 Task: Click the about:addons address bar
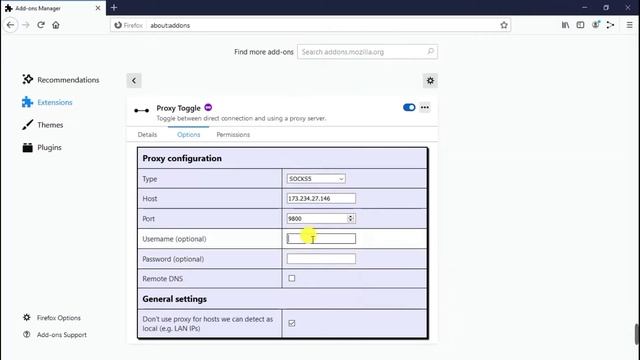pos(310,25)
